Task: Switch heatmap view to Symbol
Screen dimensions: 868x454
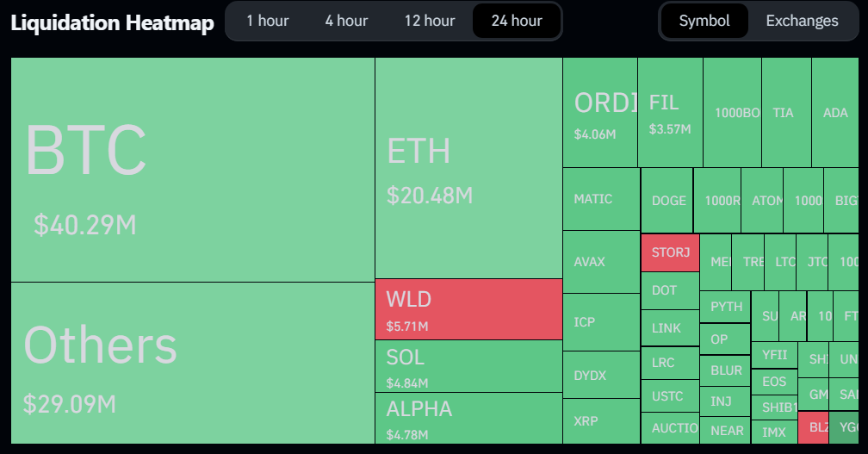Action: [x=704, y=21]
